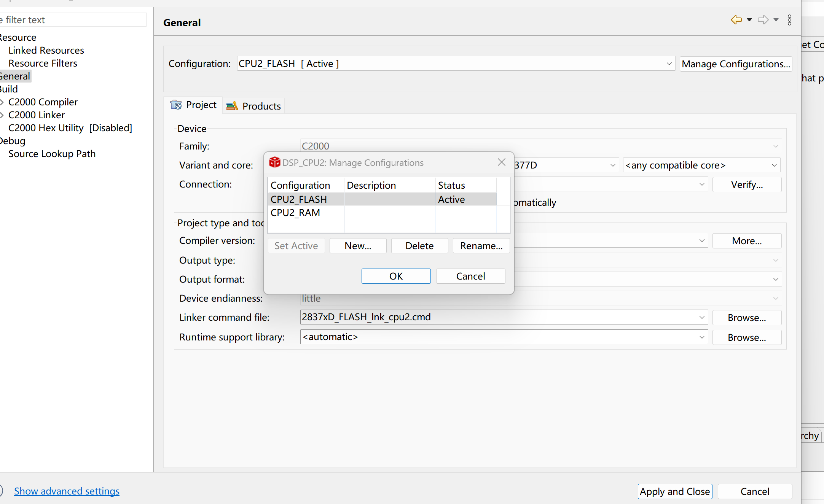Open the Configuration combo box dropdown
824x504 pixels.
[669, 64]
